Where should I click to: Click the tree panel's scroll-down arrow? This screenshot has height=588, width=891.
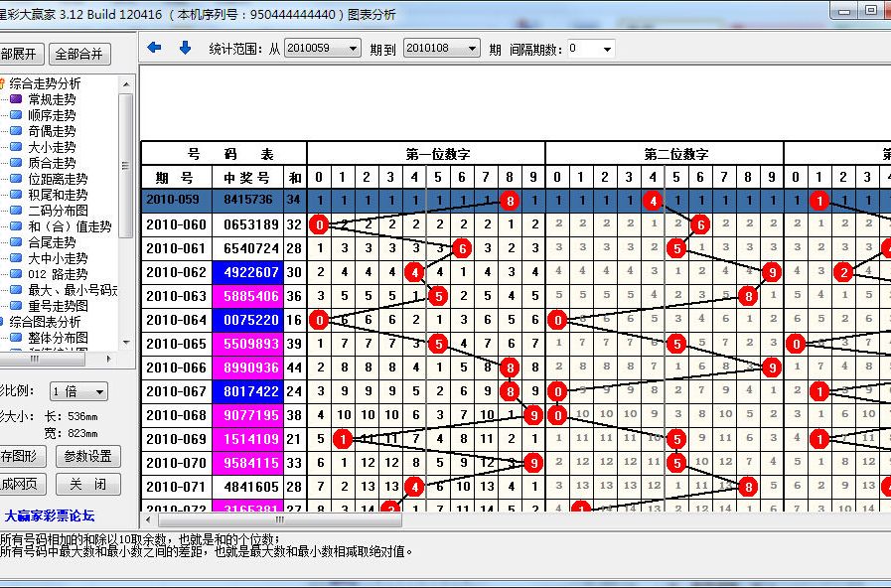[x=126, y=343]
